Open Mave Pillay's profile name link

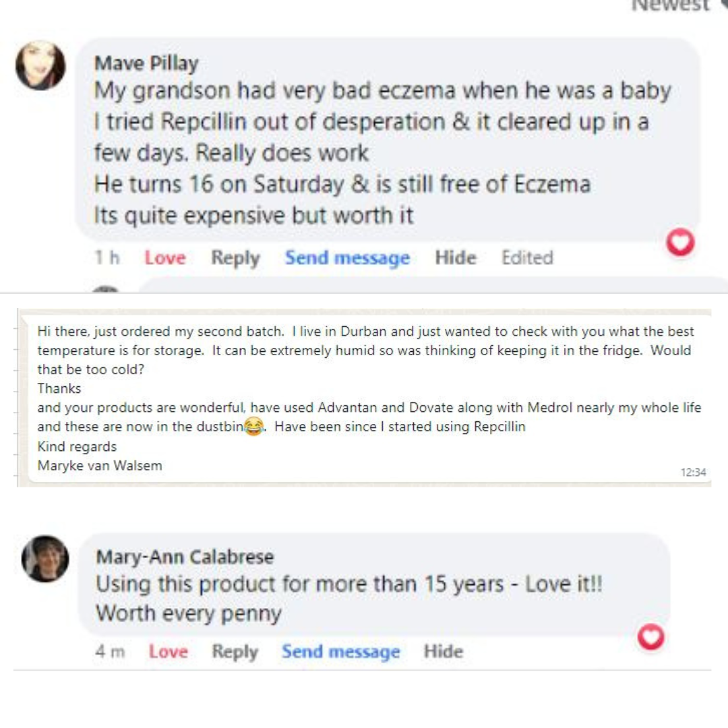click(146, 63)
